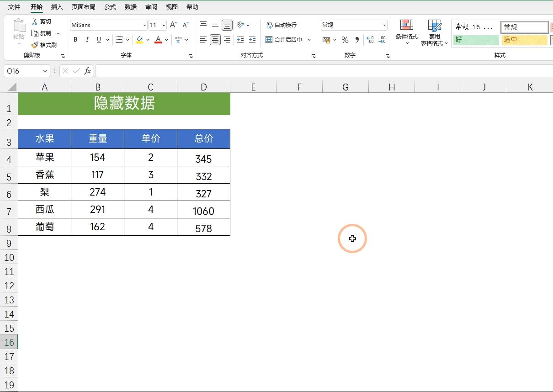Click the Cut (剪切) scissors icon
553x392 pixels.
point(35,21)
